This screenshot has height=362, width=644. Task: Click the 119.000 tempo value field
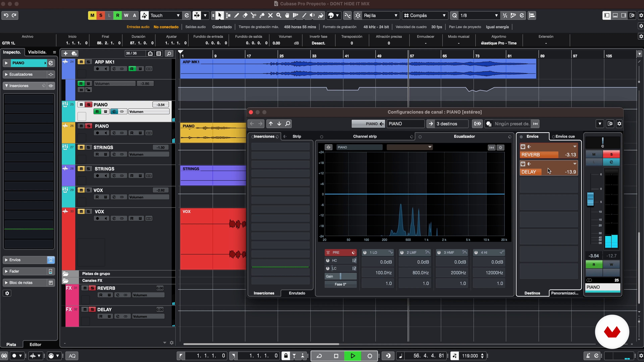click(x=470, y=356)
